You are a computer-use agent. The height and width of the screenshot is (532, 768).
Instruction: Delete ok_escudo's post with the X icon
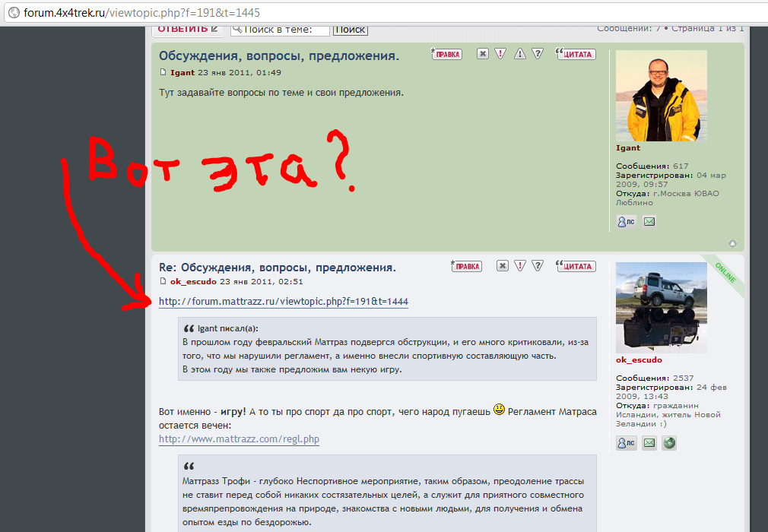coord(502,266)
